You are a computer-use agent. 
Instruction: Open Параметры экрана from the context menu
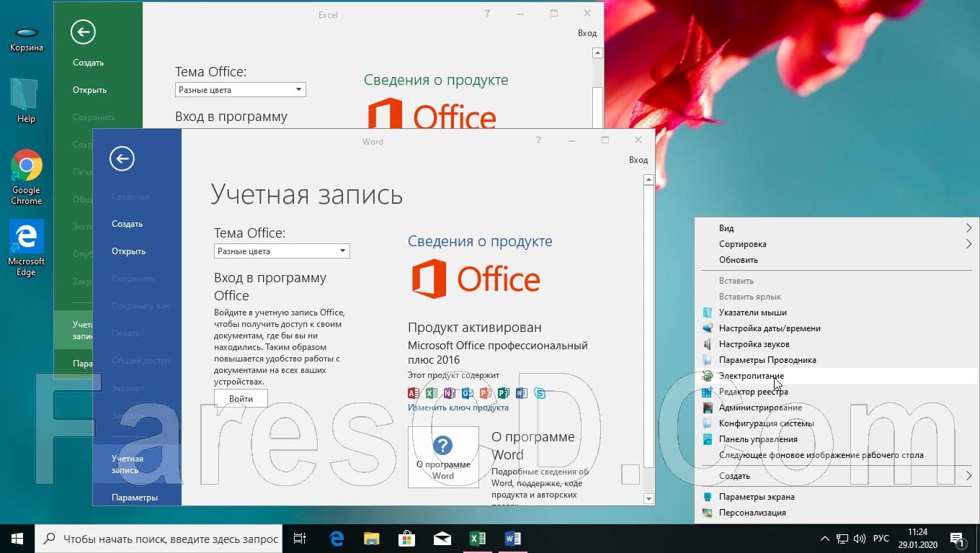click(837, 497)
